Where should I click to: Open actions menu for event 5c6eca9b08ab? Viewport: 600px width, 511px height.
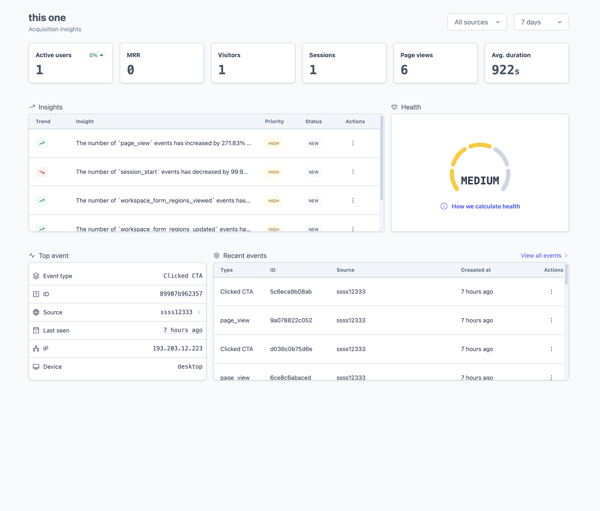coord(551,292)
